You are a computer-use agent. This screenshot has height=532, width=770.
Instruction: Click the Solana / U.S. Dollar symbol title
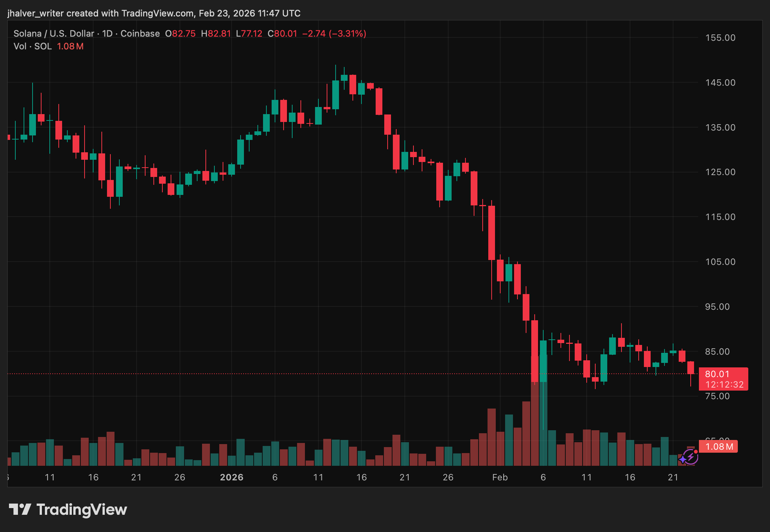(x=54, y=34)
